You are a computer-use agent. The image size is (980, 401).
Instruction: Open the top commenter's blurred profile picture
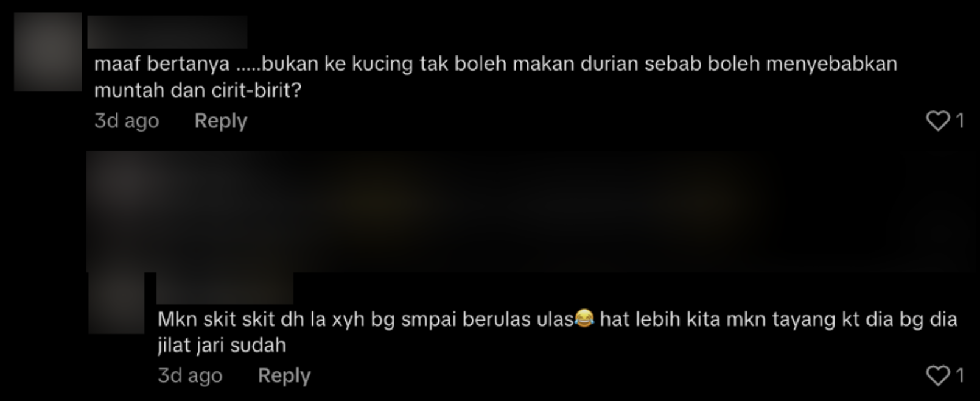click(47, 52)
